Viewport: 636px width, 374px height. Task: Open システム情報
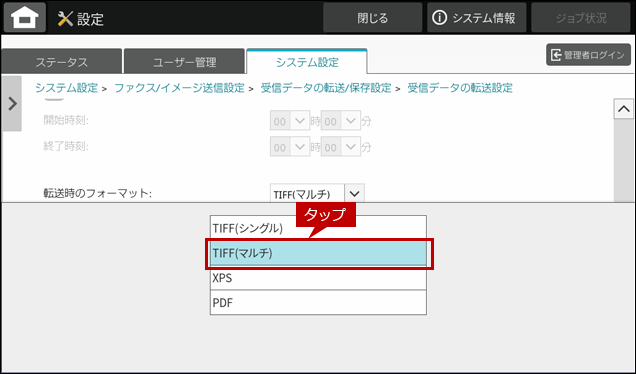coord(476,18)
